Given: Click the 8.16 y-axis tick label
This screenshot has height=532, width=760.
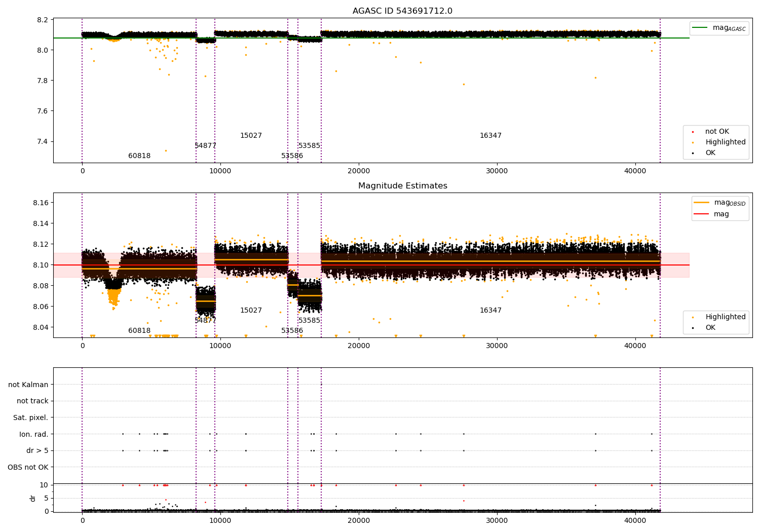Looking at the screenshot, I should [x=41, y=203].
